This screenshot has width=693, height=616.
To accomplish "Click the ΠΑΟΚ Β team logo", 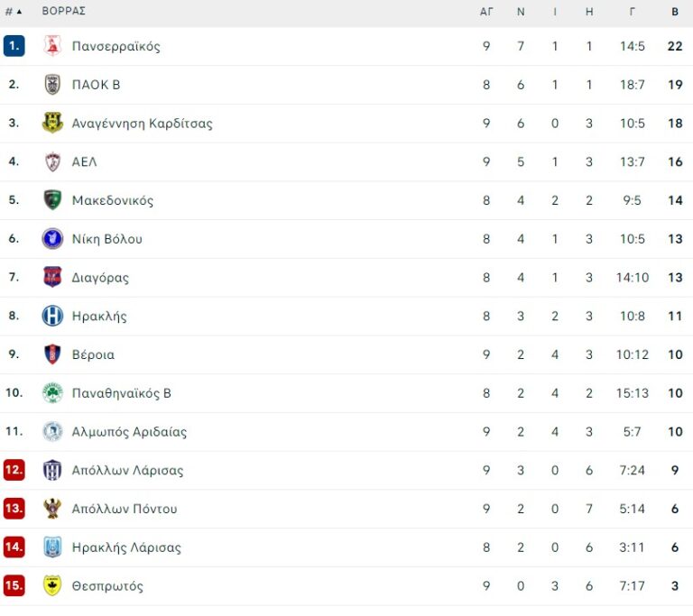I will (52, 85).
